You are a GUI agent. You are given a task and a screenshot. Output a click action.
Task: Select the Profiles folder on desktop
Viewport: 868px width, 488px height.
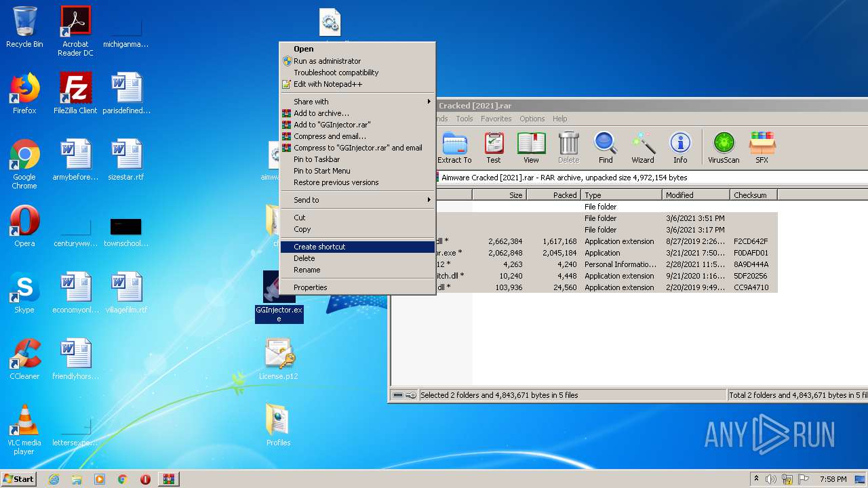[x=279, y=426]
